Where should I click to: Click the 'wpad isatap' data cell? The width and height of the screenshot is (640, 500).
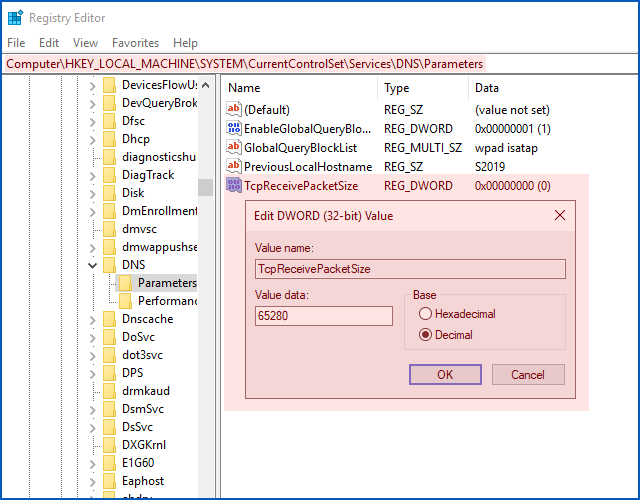click(x=506, y=148)
